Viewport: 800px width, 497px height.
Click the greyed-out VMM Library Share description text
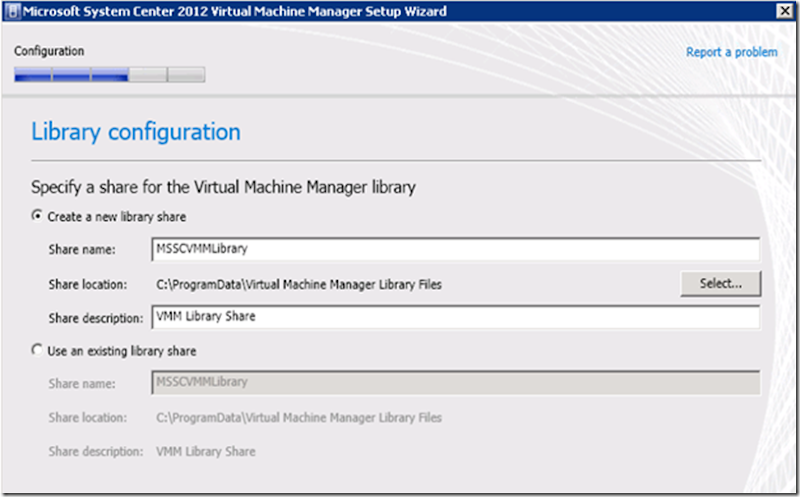205,451
